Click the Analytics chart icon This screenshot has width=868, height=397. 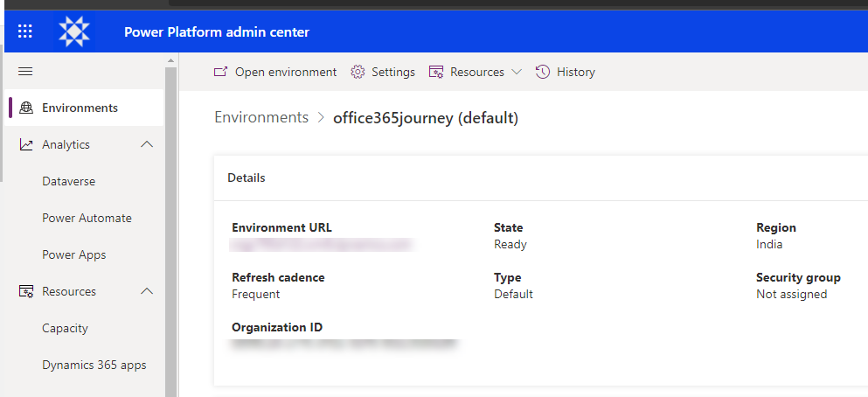(x=26, y=144)
